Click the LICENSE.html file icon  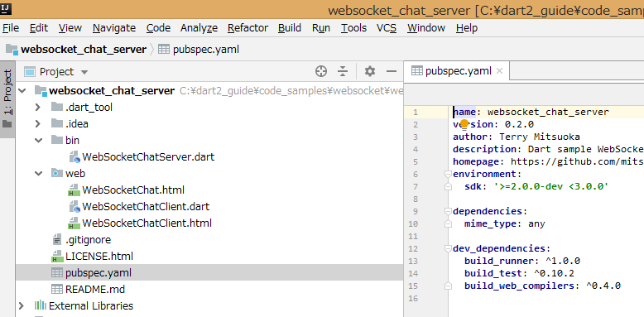[57, 257]
